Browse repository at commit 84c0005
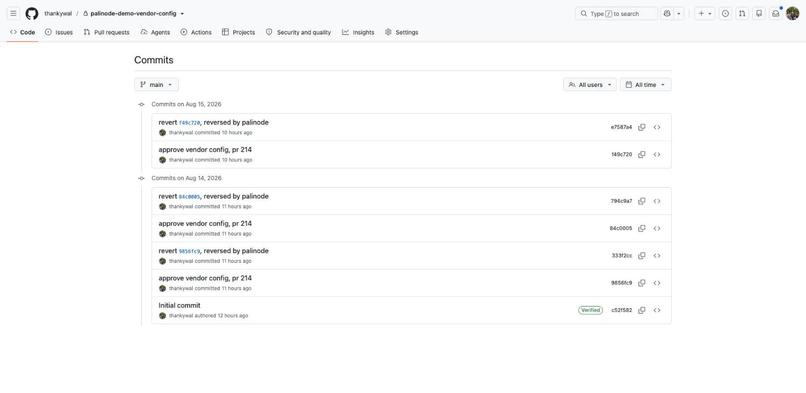The width and height of the screenshot is (806, 393). (657, 229)
